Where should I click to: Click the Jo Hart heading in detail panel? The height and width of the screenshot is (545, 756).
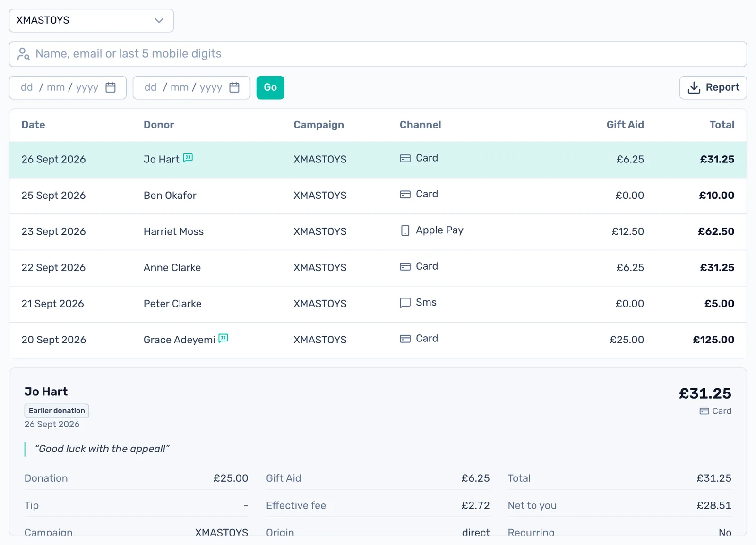pyautogui.click(x=46, y=392)
